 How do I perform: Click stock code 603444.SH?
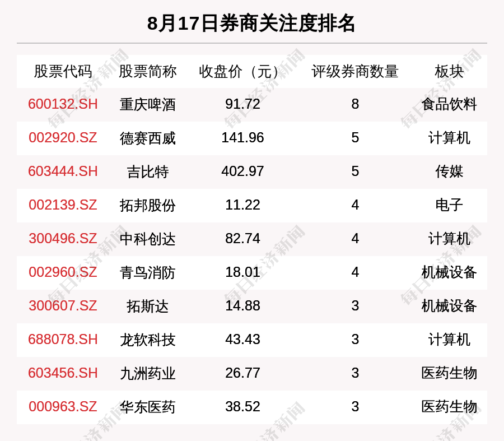click(63, 171)
